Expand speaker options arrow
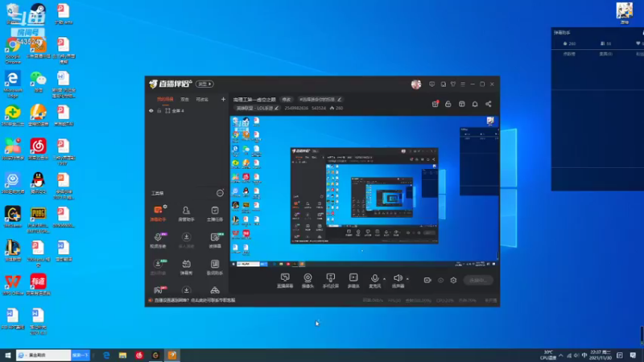 coord(407,279)
